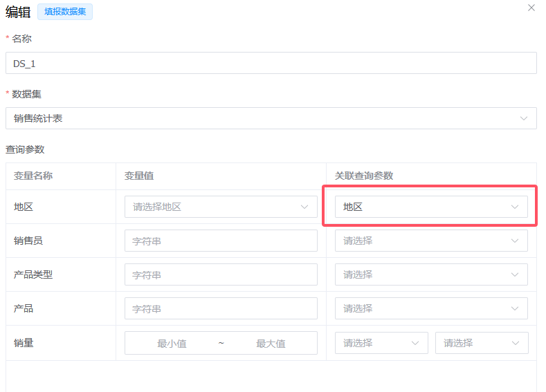Expand the 数据集 select chevron arrow
546x392 pixels.
click(524, 118)
